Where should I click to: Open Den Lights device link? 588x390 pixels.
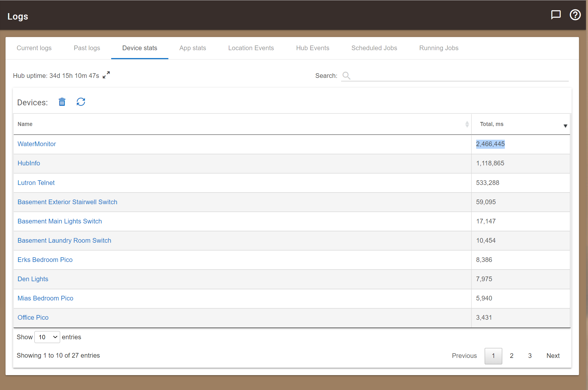(33, 279)
